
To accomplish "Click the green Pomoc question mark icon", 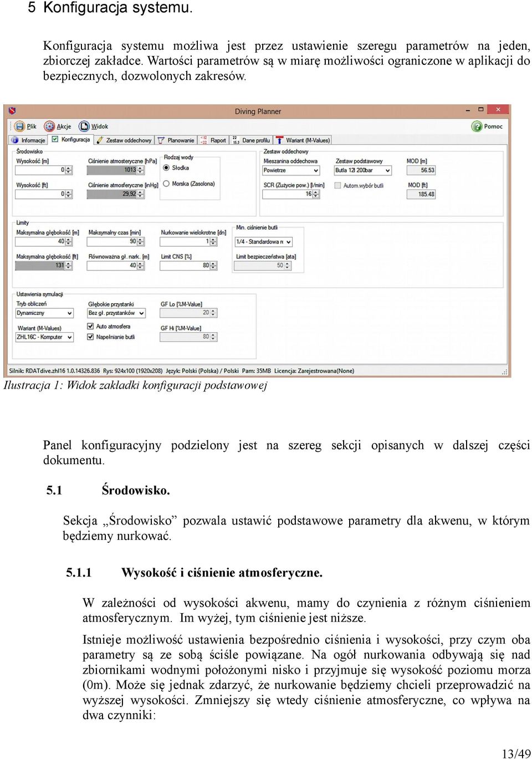I will pos(477,126).
